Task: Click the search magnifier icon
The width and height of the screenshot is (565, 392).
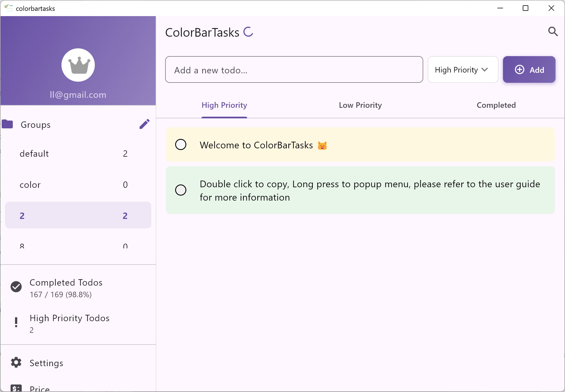Action: 553,32
